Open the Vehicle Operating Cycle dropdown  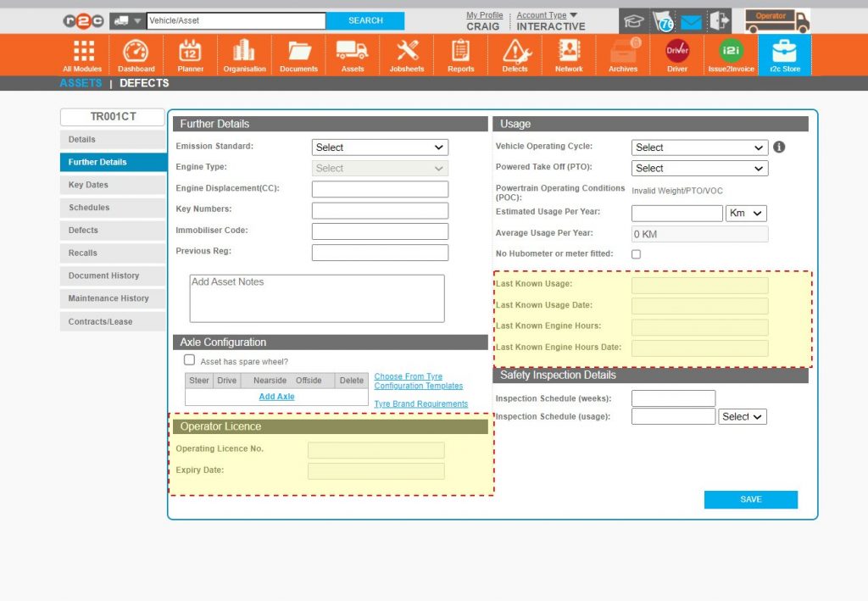[x=698, y=147]
